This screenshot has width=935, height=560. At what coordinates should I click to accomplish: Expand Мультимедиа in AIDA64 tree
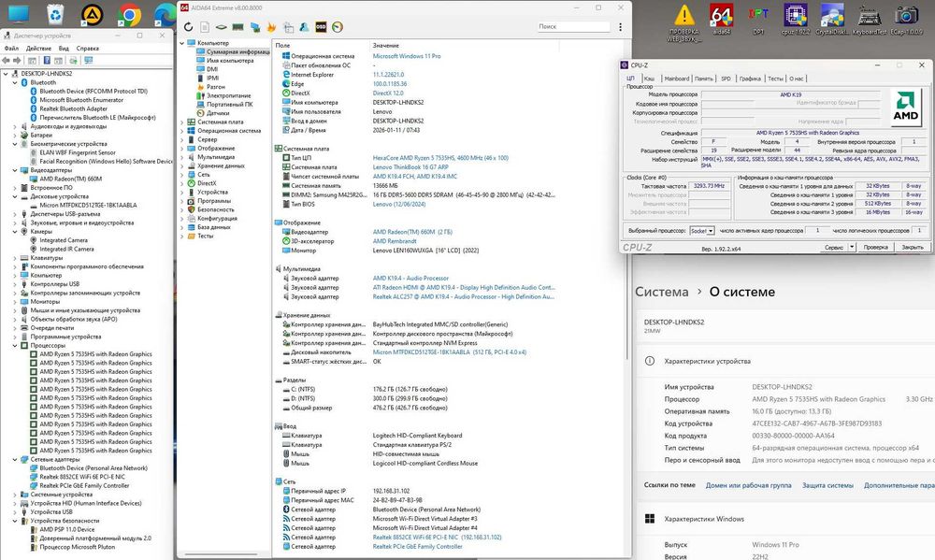(x=182, y=157)
